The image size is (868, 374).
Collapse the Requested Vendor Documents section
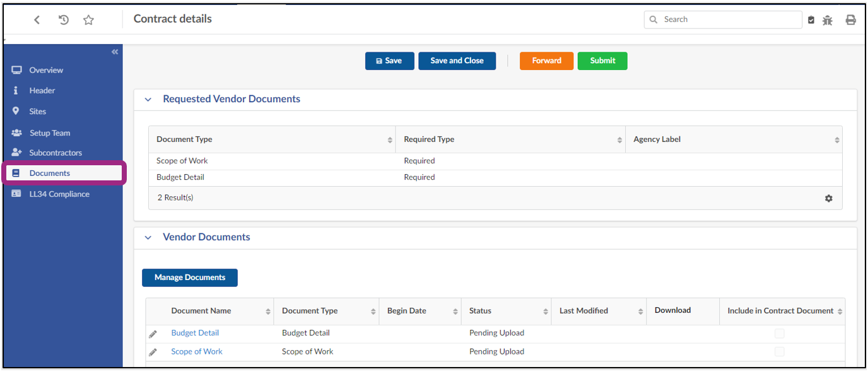148,100
